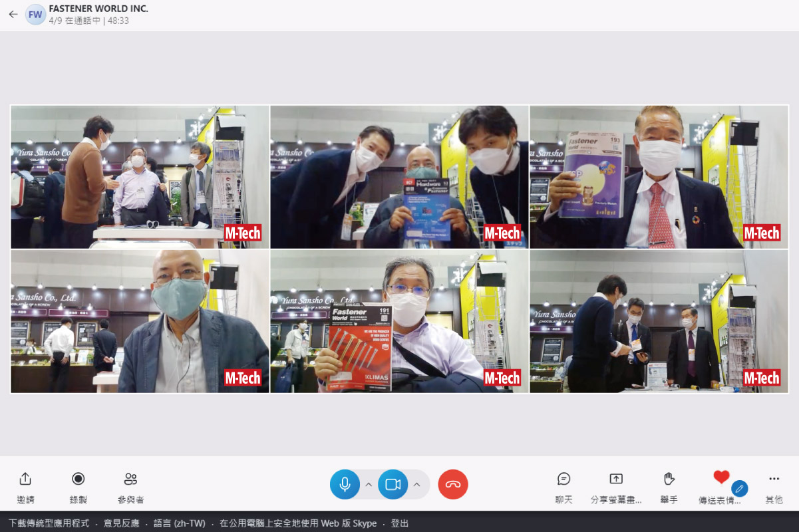The image size is (799, 532).
Task: Share screen with the call
Action: pyautogui.click(x=616, y=479)
